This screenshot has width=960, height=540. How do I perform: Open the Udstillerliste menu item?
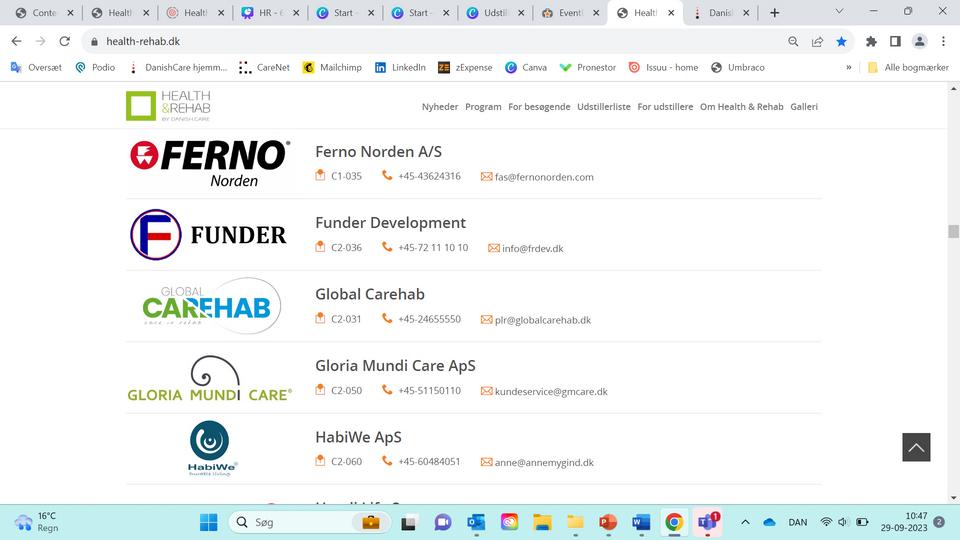(x=604, y=107)
